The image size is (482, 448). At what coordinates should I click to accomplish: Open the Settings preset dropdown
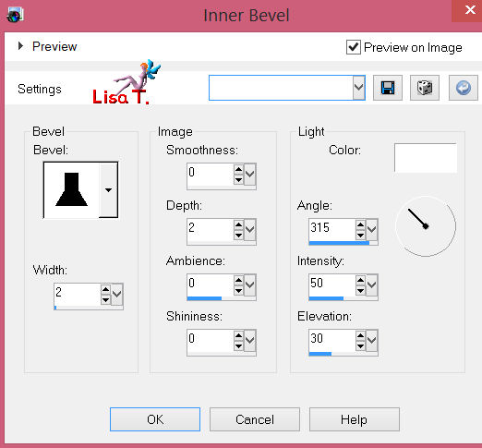coord(359,88)
